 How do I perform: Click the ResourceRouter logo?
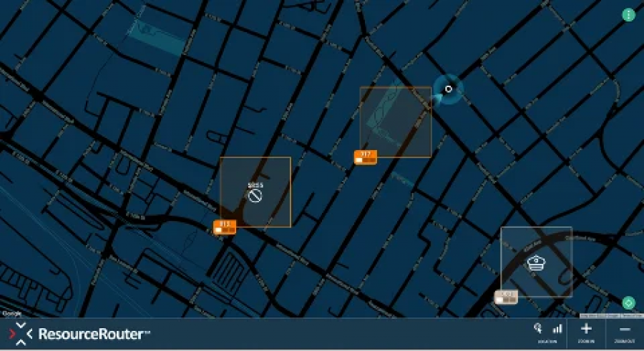coord(23,335)
